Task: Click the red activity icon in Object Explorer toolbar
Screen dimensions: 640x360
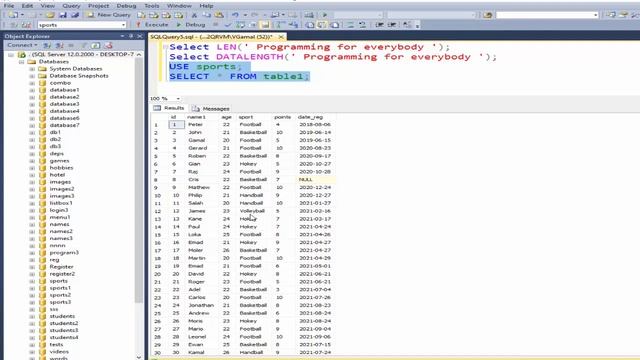Action: (x=108, y=45)
